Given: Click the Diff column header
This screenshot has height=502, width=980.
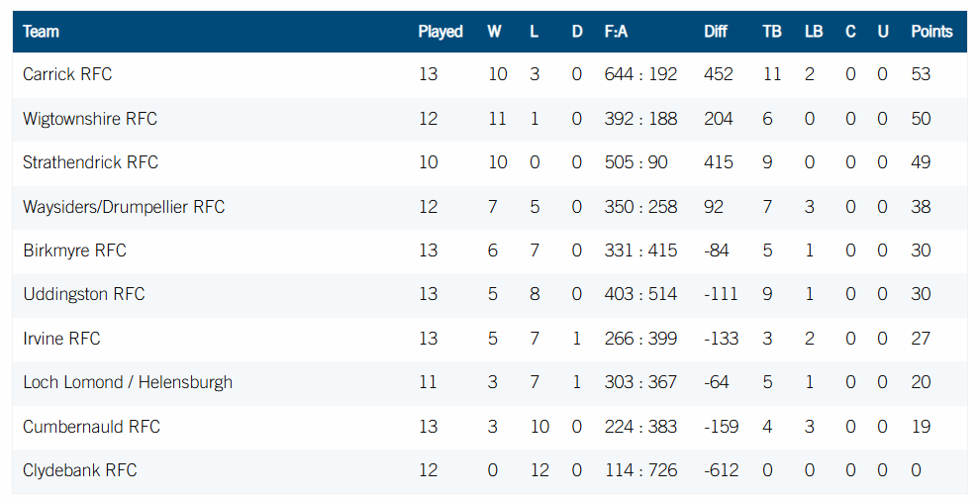Looking at the screenshot, I should pos(716,32).
